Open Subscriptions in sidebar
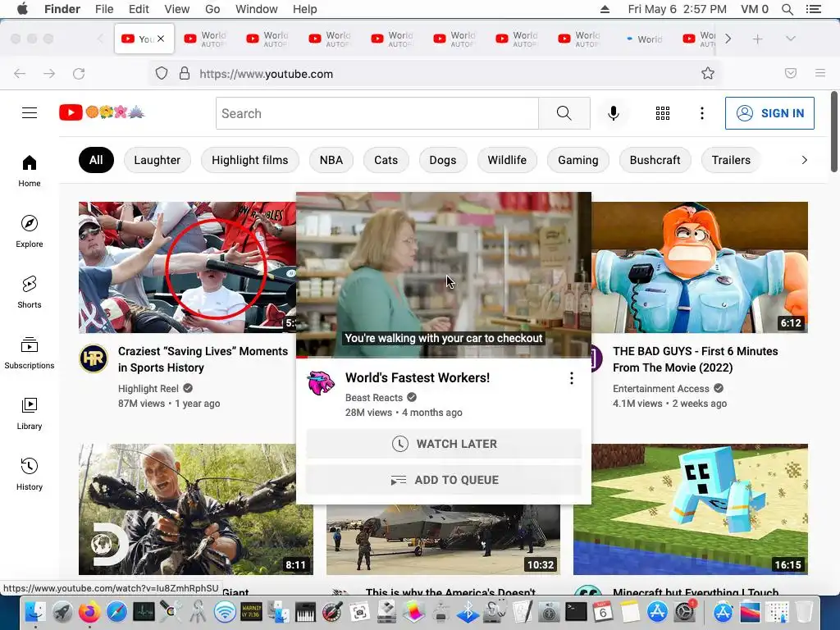Image resolution: width=840 pixels, height=630 pixels. pos(30,353)
